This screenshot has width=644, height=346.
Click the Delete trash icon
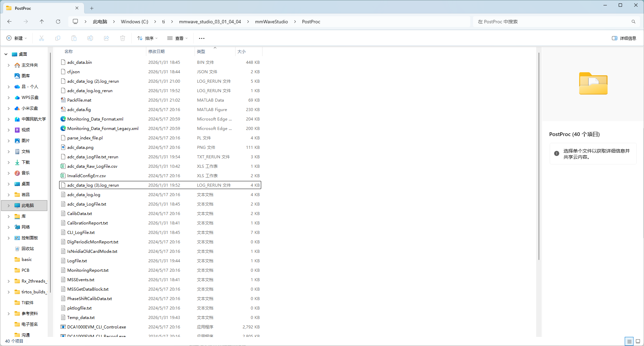tap(123, 38)
